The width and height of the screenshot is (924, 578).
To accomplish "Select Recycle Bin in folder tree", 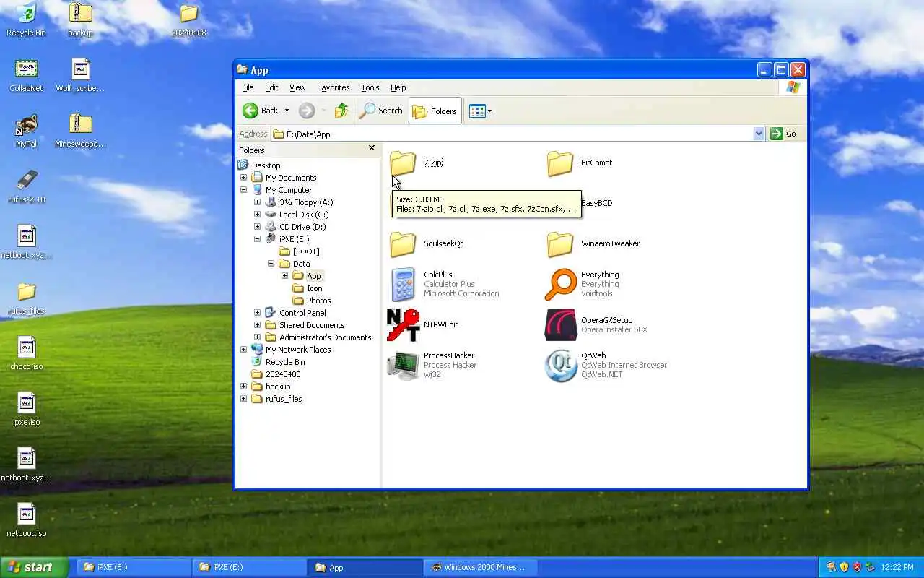I will click(285, 362).
